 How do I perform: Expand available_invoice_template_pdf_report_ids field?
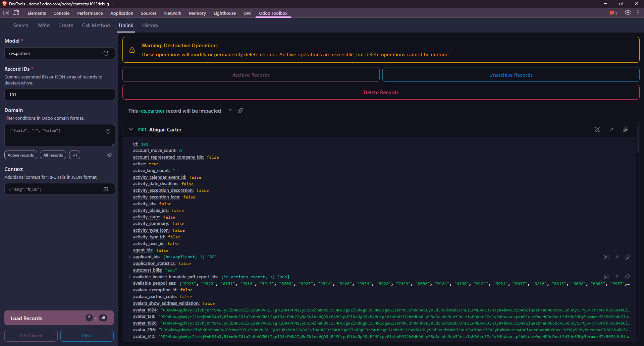click(130, 277)
